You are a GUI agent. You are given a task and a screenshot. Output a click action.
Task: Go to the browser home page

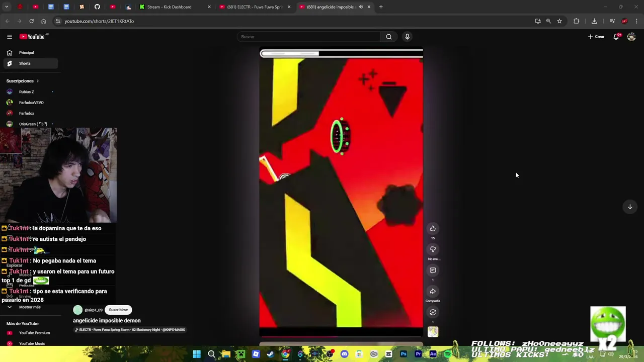click(x=43, y=21)
